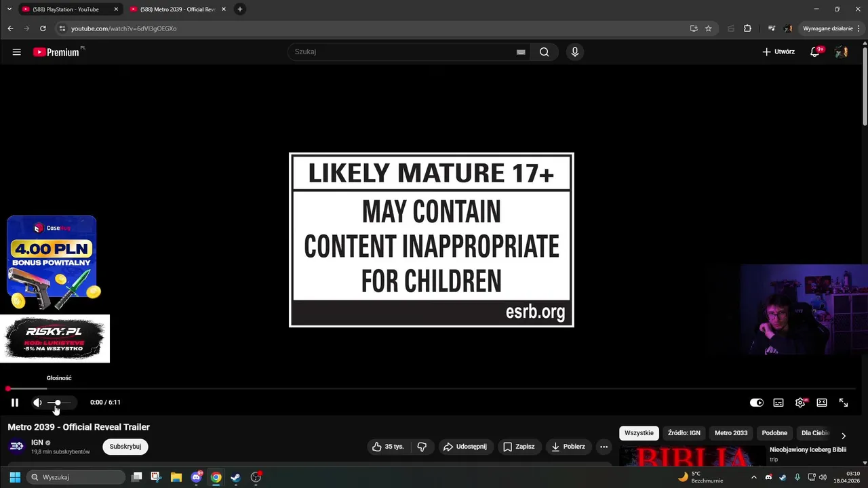This screenshot has width=868, height=488.
Task: Mute the video volume speaker icon
Action: [x=37, y=403]
